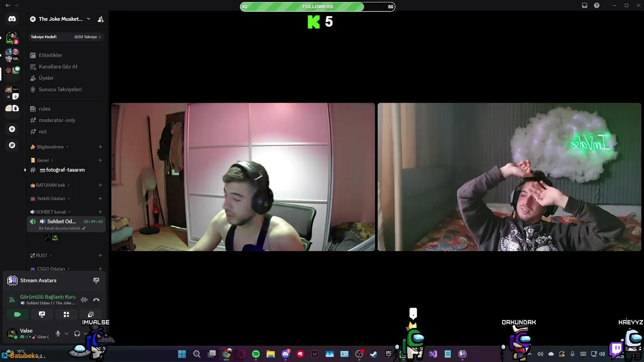Collapse the Bilgilendirme category
Image resolution: width=644 pixels, height=362 pixels.
click(49, 147)
